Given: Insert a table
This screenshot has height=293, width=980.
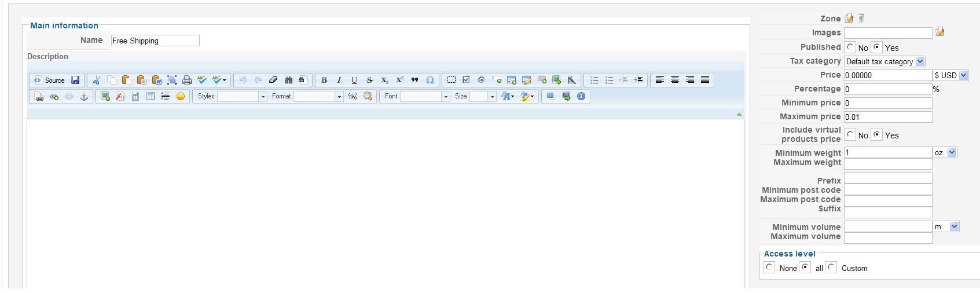Looking at the screenshot, I should tap(151, 97).
